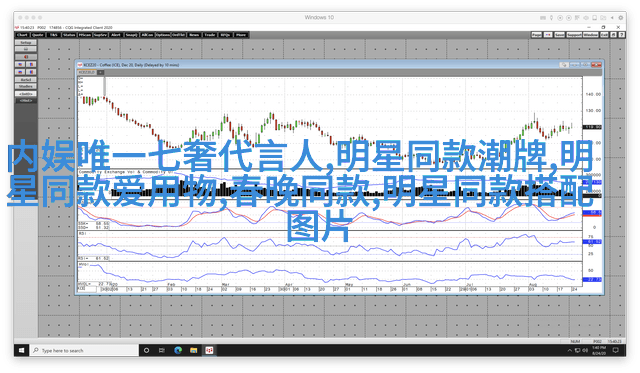Click the Chart toolbar button
Image resolution: width=640 pixels, height=373 pixels.
point(22,35)
